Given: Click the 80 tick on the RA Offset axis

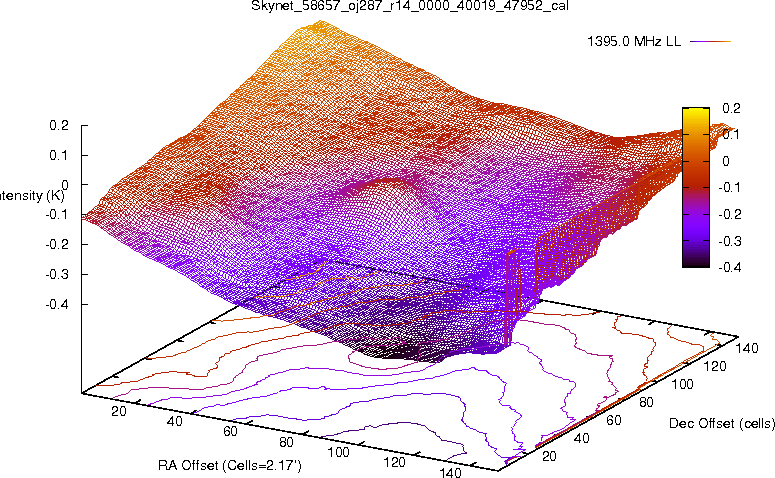Looking at the screenshot, I should 286,442.
